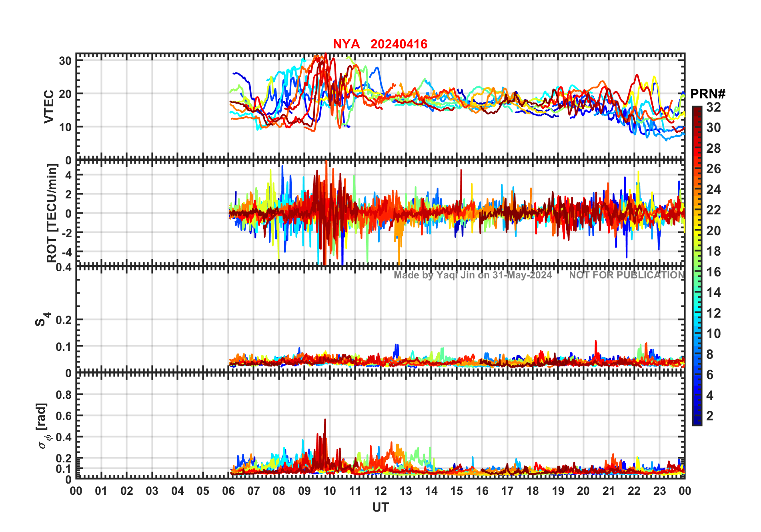
Task: Click the colorbar tick label '18'
Action: click(x=713, y=251)
